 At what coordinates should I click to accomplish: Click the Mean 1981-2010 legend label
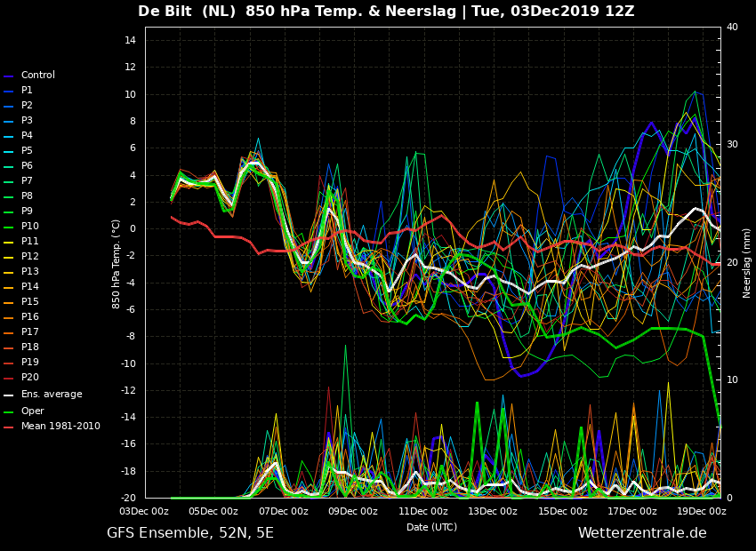coord(60,427)
